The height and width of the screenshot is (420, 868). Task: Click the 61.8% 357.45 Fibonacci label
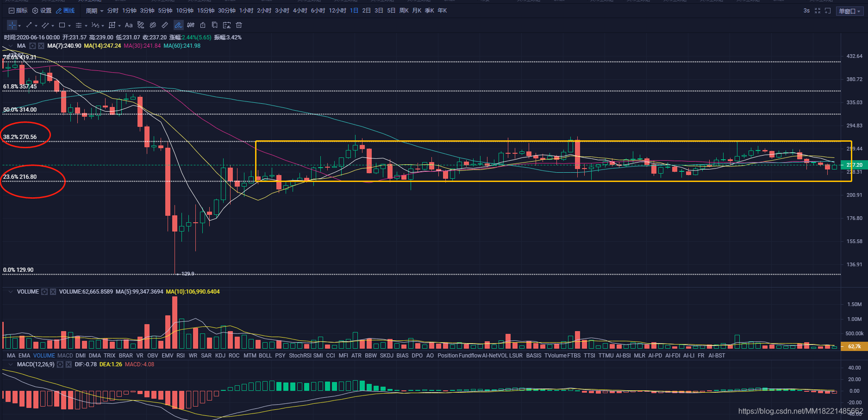point(20,87)
